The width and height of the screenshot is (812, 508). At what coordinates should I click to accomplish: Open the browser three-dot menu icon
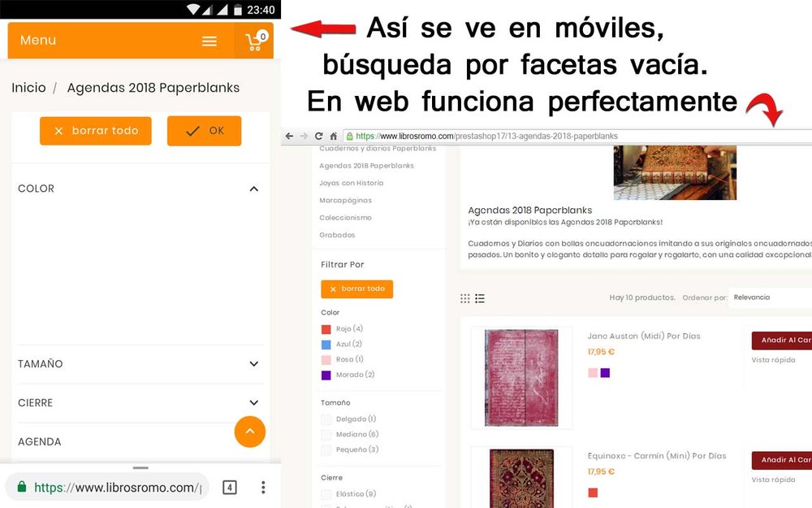pyautogui.click(x=263, y=487)
